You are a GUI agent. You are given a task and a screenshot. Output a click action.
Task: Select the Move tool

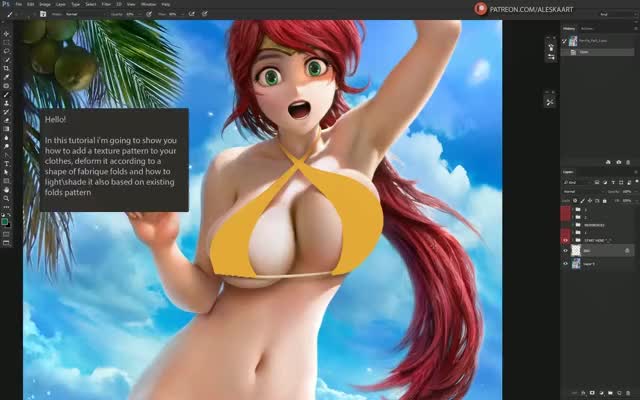6,34
